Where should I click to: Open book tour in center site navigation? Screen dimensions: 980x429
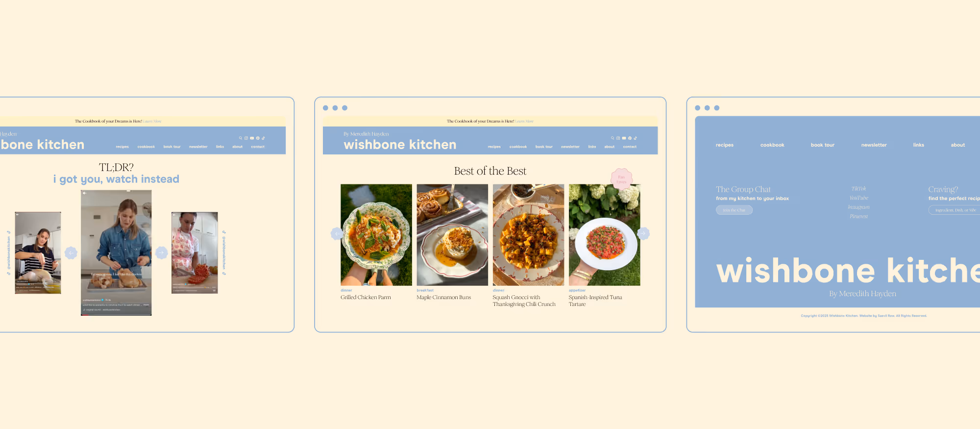pyautogui.click(x=544, y=147)
